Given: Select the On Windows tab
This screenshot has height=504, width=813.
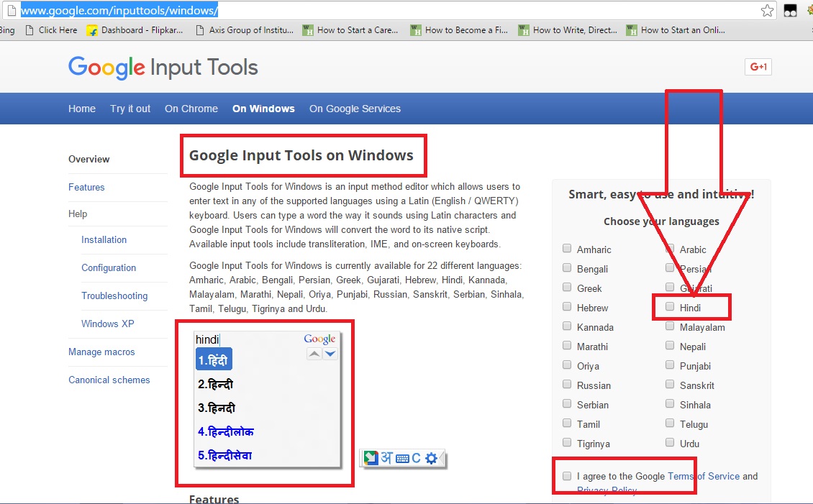Looking at the screenshot, I should [x=263, y=109].
